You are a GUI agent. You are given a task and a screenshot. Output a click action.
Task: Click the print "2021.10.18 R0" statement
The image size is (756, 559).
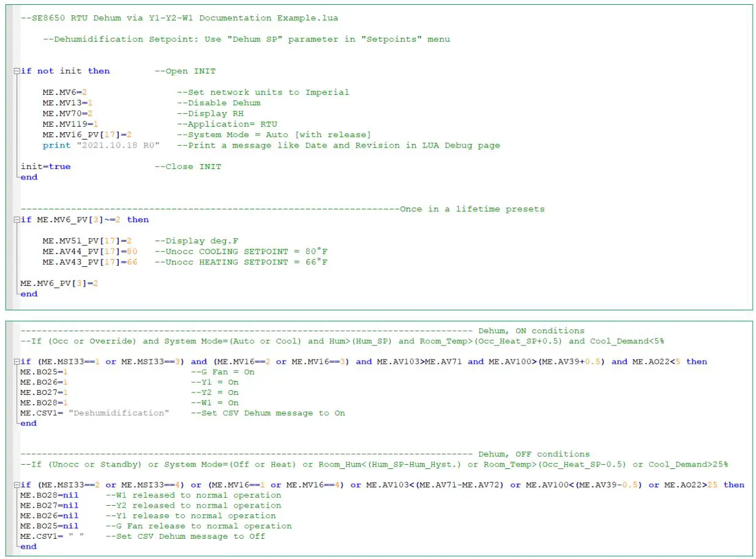[101, 145]
